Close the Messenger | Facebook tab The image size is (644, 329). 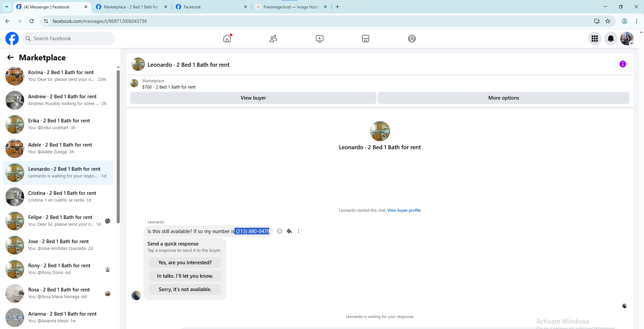(86, 7)
